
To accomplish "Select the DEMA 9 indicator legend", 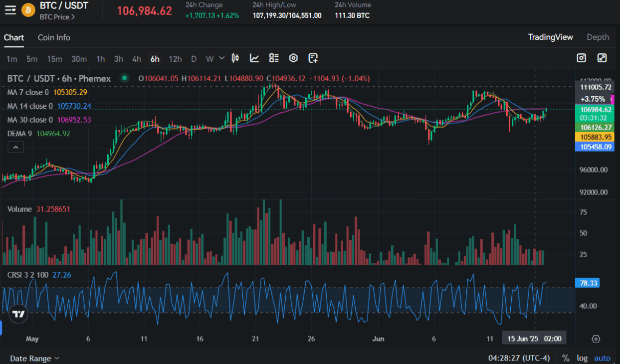I will pos(20,133).
